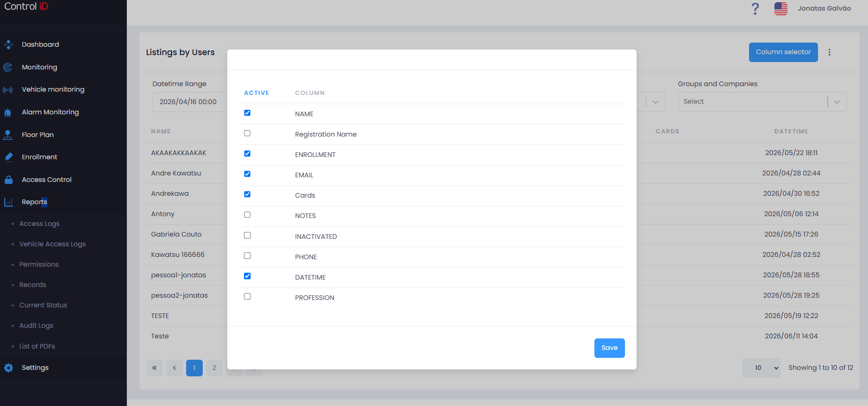Click the 2026/06/11 14:04 datetime cell

[791, 336]
